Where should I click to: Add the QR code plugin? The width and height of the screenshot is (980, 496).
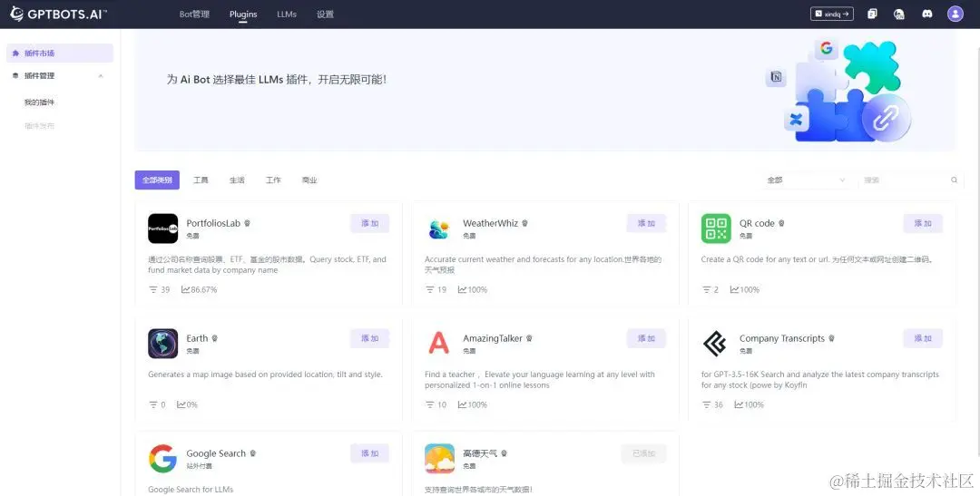[923, 223]
